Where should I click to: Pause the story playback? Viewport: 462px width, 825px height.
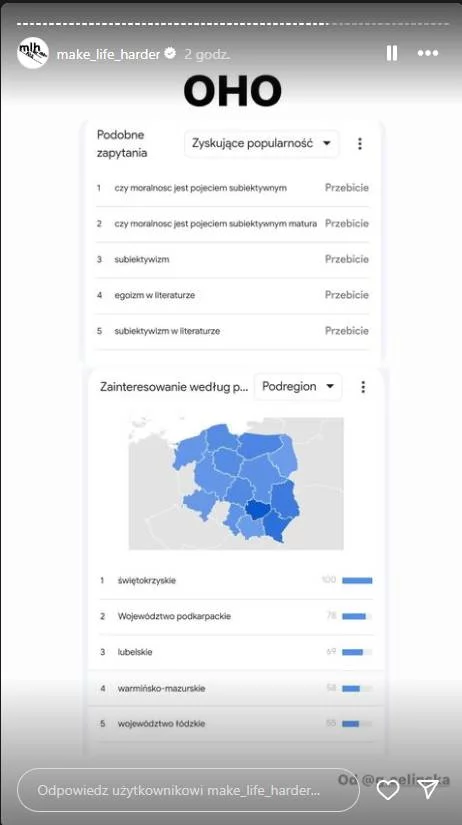tap(391, 53)
